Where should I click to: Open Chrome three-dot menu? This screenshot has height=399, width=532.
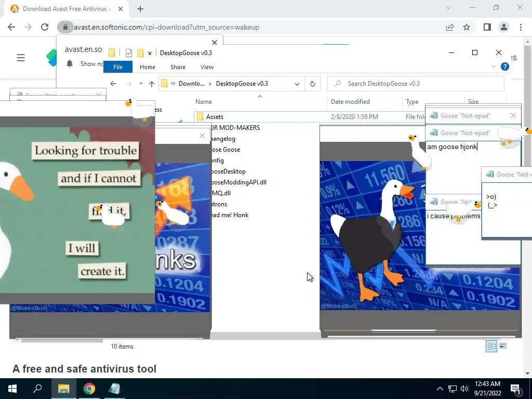[x=521, y=27]
